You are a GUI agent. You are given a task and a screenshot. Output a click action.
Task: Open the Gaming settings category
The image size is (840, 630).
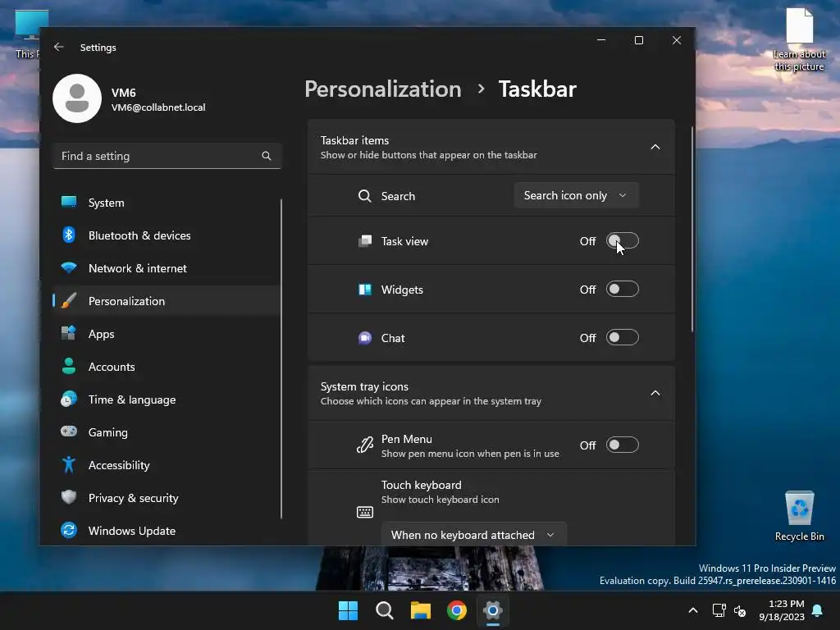[167, 432]
